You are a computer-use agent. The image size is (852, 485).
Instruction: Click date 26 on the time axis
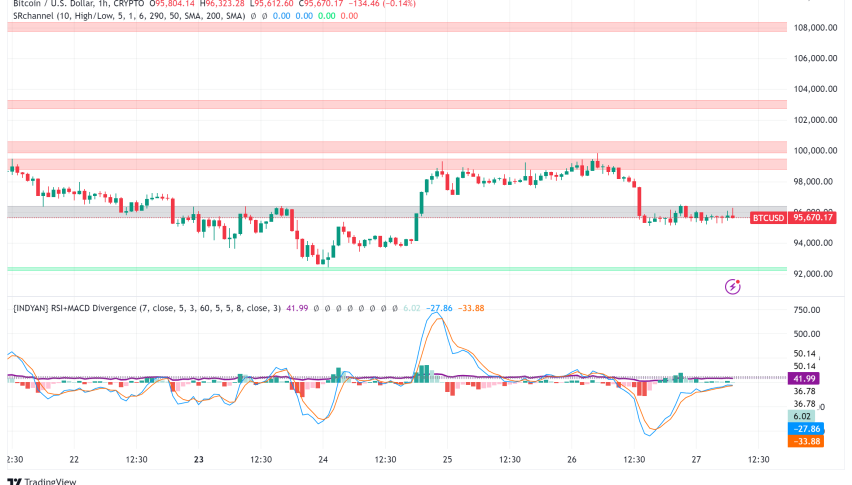coord(572,459)
